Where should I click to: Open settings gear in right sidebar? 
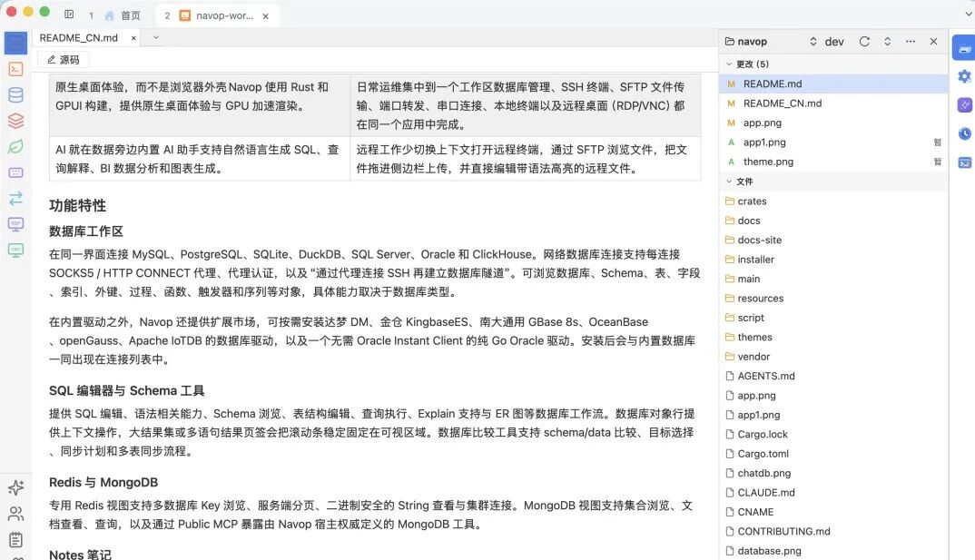[964, 76]
